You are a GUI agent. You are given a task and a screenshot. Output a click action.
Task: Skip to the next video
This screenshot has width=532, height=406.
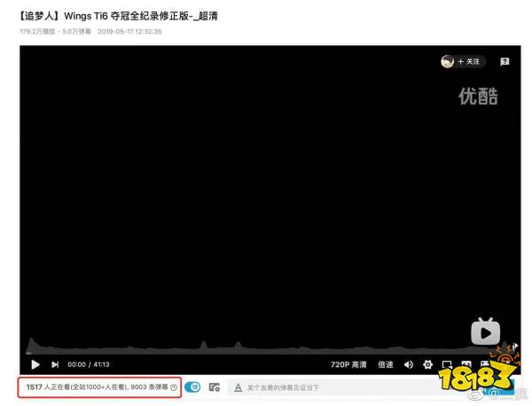[x=55, y=364]
